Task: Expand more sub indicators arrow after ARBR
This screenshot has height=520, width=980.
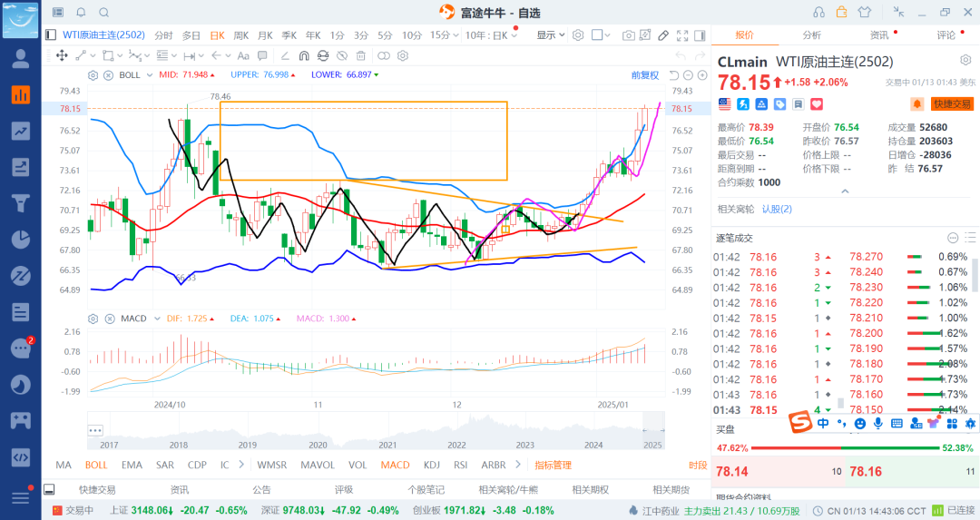Action: click(517, 465)
